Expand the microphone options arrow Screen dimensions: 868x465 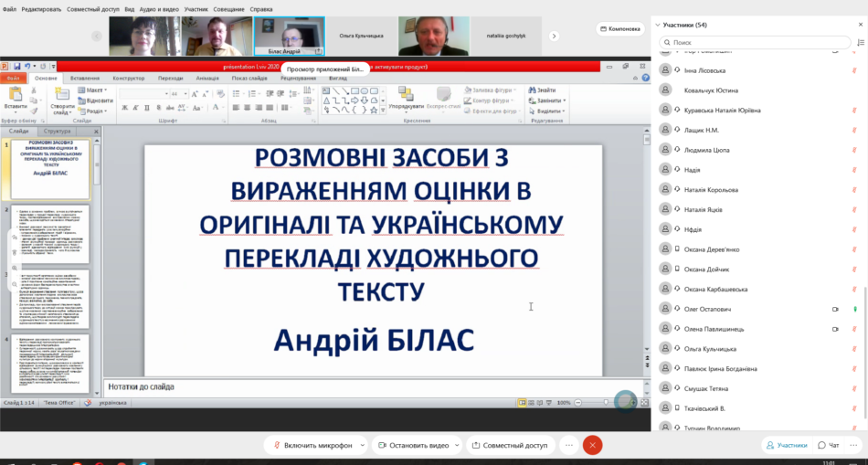363,445
